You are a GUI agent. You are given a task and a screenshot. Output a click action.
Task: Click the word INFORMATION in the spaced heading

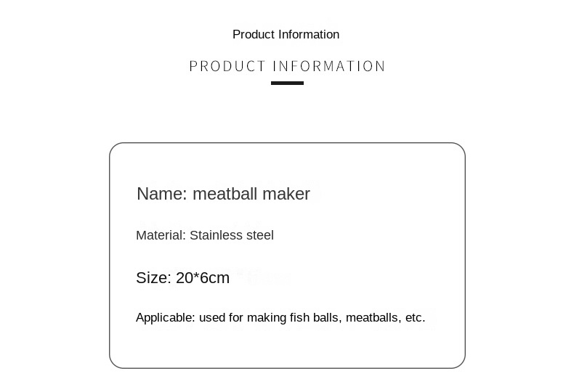pyautogui.click(x=329, y=67)
